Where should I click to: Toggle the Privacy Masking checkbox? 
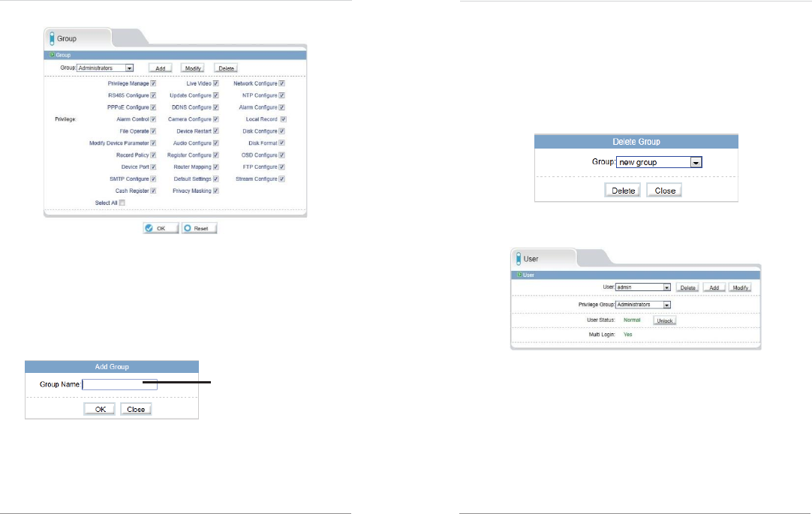click(x=216, y=191)
